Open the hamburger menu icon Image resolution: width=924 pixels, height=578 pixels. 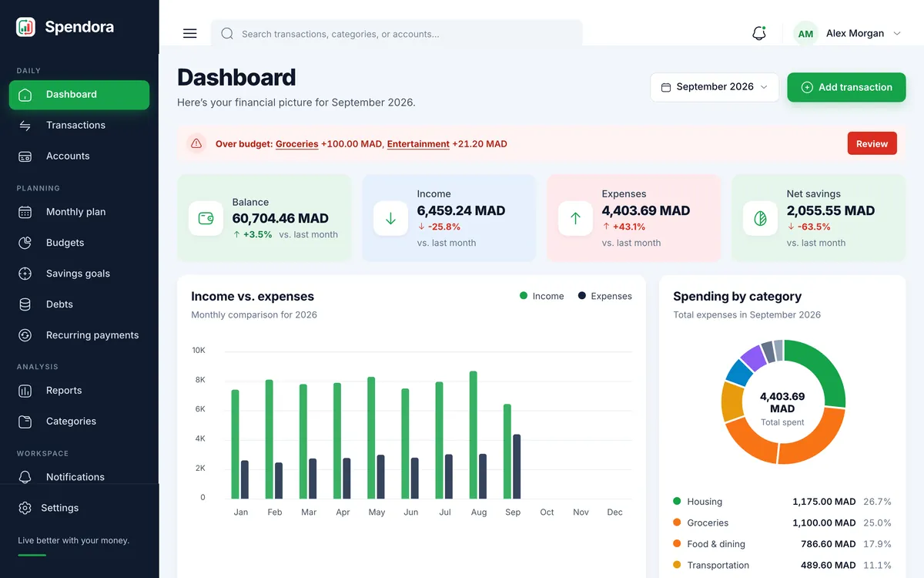(190, 34)
